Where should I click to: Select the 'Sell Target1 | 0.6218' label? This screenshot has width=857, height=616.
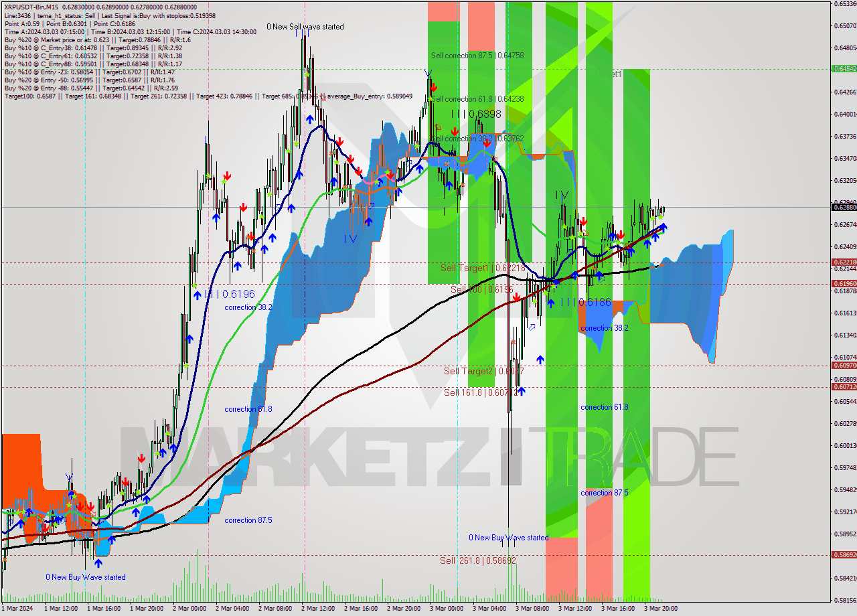482,268
